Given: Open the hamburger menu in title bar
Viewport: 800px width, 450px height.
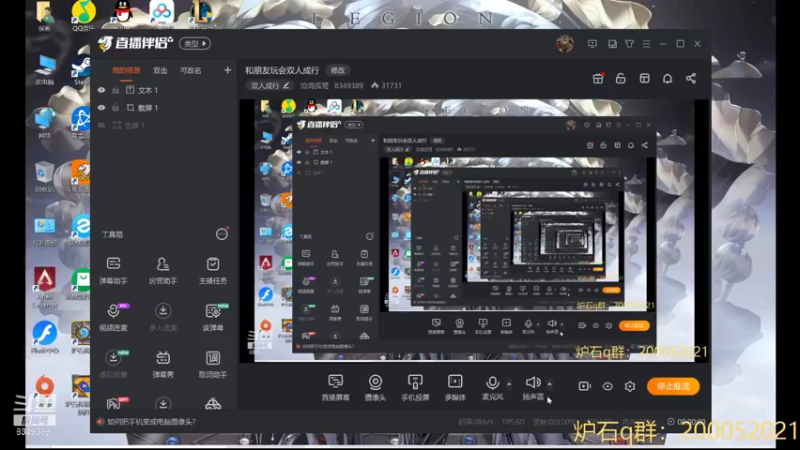Looking at the screenshot, I should tap(646, 44).
